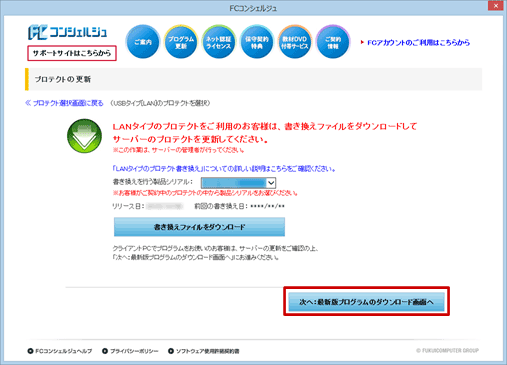Expand the 製品シリアル dropdown arrow
507x365 pixels.
(271, 183)
